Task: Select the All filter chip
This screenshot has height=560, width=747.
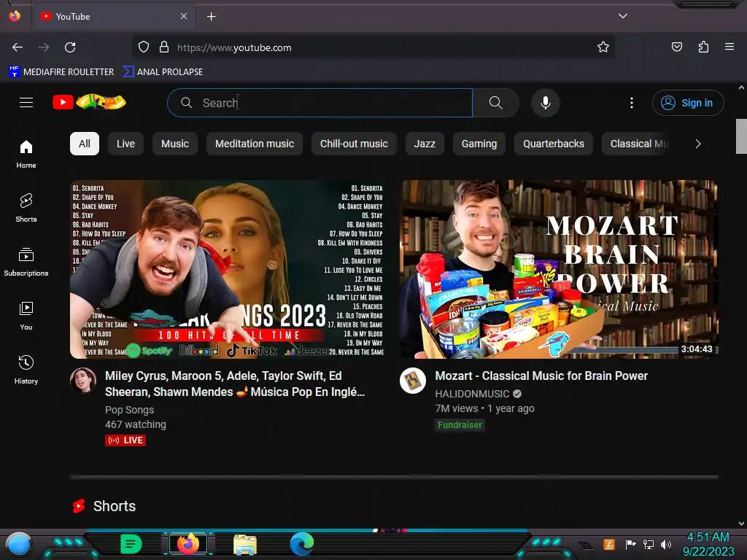Action: coord(85,144)
